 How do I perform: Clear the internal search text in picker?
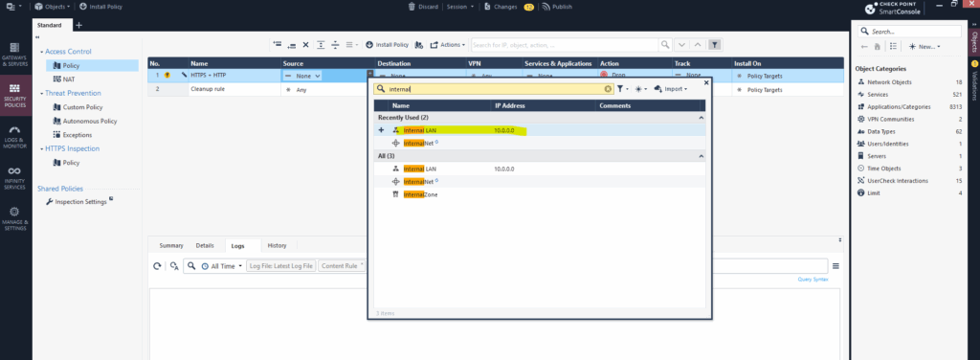608,89
